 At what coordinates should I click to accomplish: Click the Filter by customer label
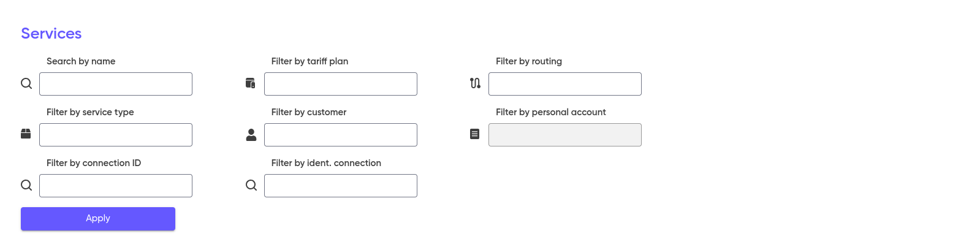[x=309, y=112]
